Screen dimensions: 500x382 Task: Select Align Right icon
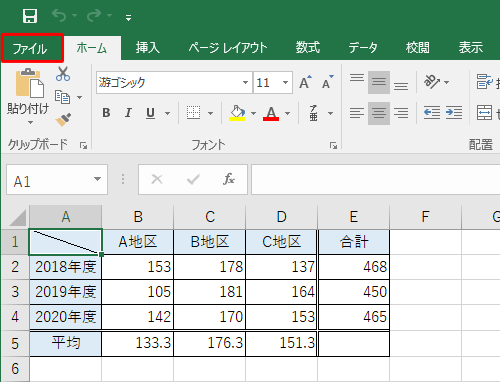pyautogui.click(x=401, y=113)
